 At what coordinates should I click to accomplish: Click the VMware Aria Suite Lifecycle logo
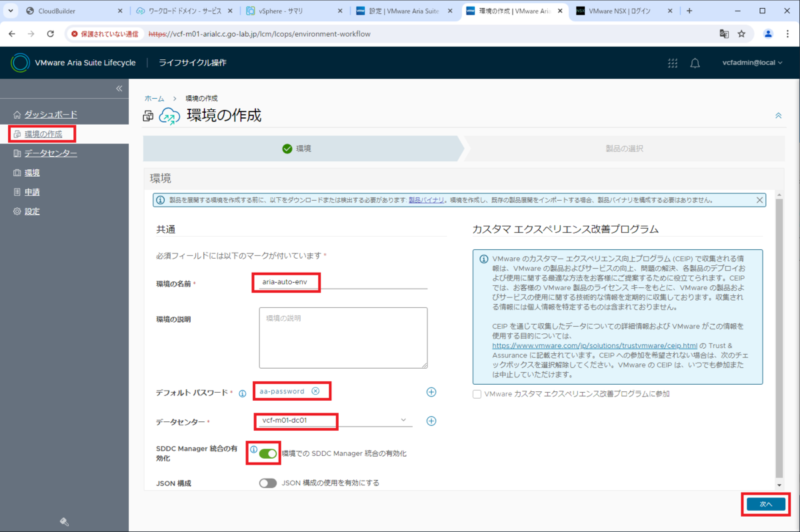pos(20,63)
